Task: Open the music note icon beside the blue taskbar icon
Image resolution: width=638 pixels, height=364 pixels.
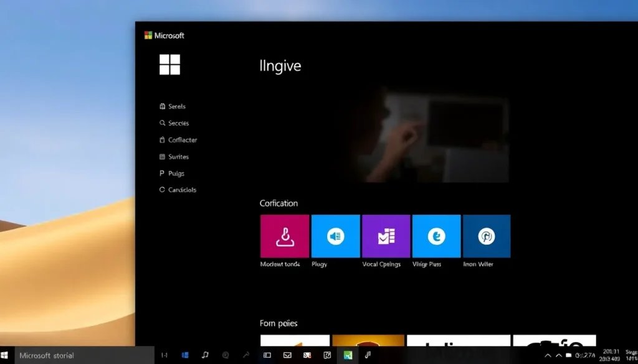Action: 205,355
